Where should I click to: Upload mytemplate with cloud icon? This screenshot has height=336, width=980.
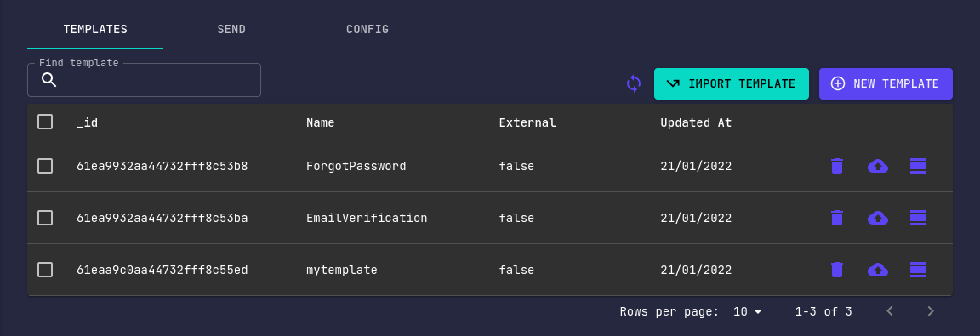pyautogui.click(x=878, y=270)
